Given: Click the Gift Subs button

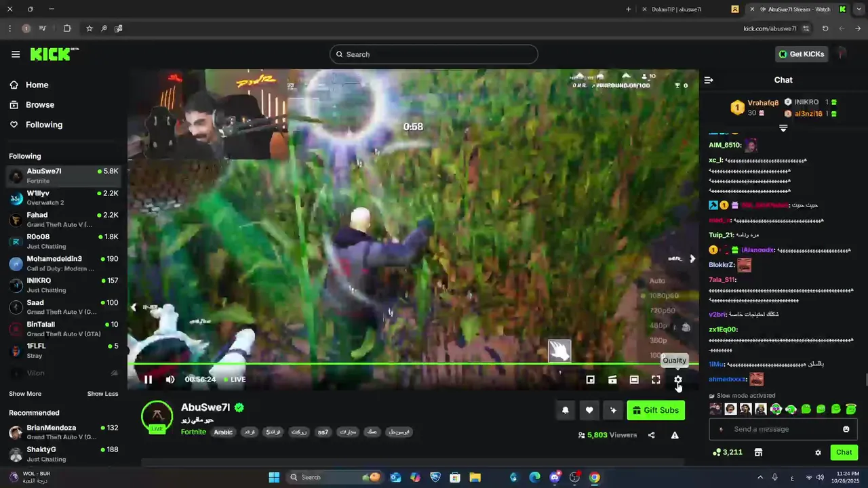Looking at the screenshot, I should pyautogui.click(x=656, y=410).
